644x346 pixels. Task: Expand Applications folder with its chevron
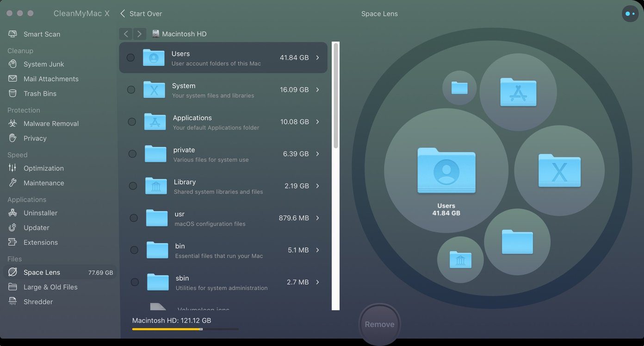(x=318, y=122)
